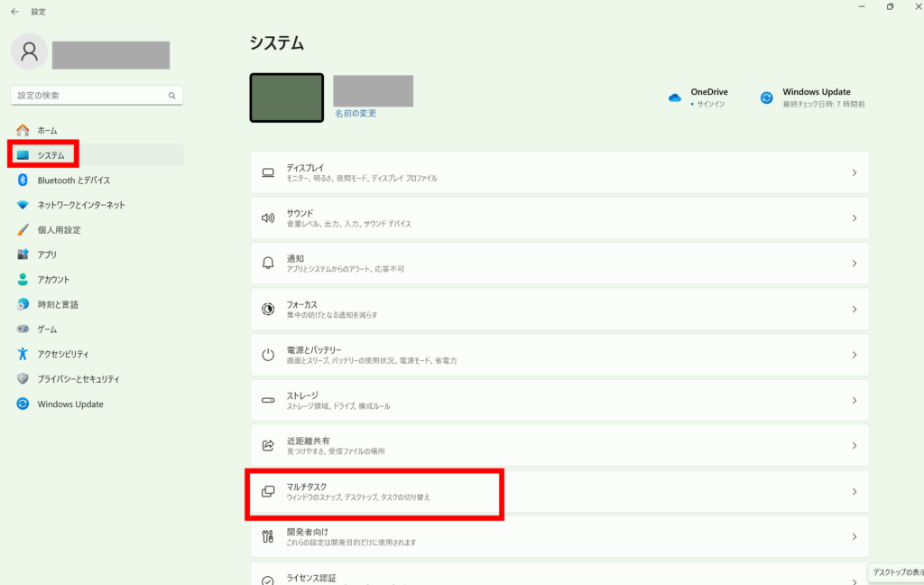Click the Display monitor icon

(268, 172)
